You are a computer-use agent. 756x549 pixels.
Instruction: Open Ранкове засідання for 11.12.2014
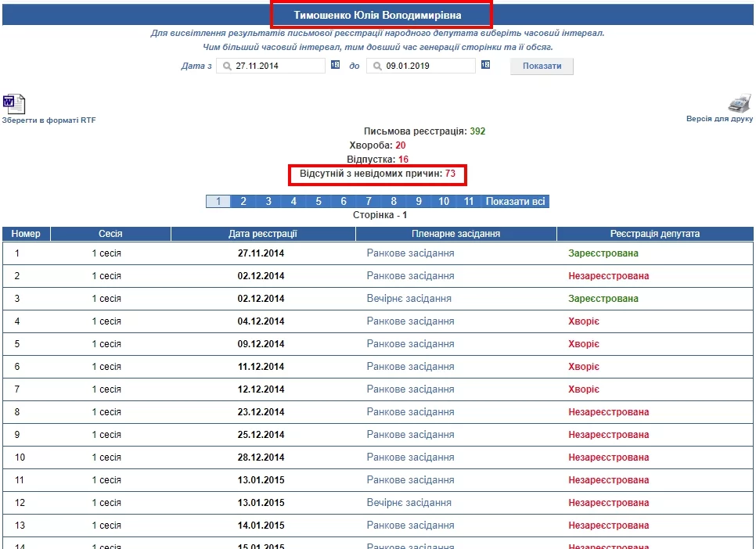tap(410, 366)
